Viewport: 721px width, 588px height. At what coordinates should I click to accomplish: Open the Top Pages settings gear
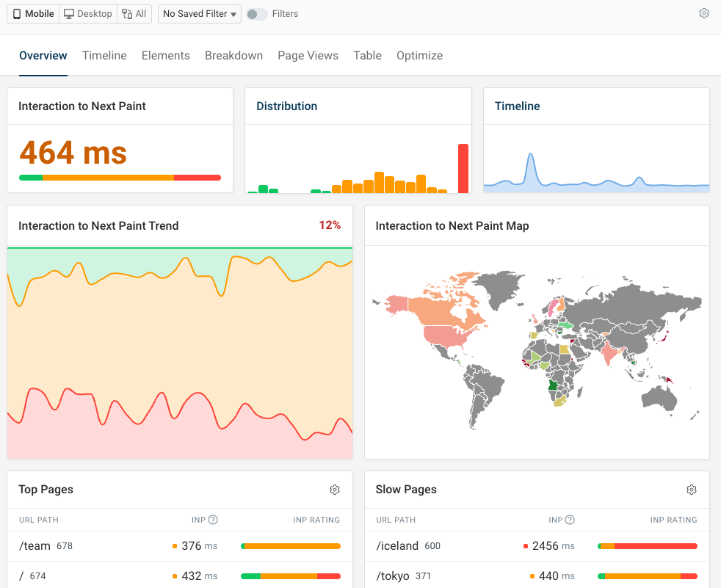tap(335, 490)
